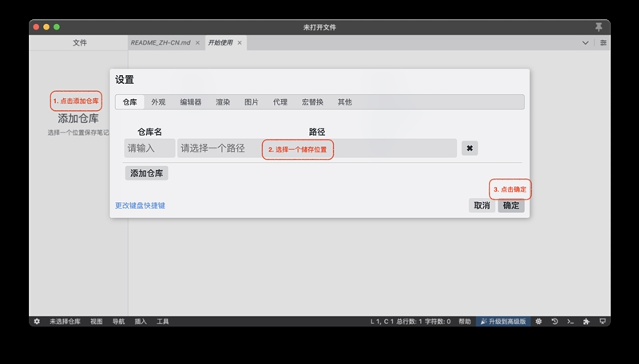Remove repository row with ✖ button

coord(470,148)
